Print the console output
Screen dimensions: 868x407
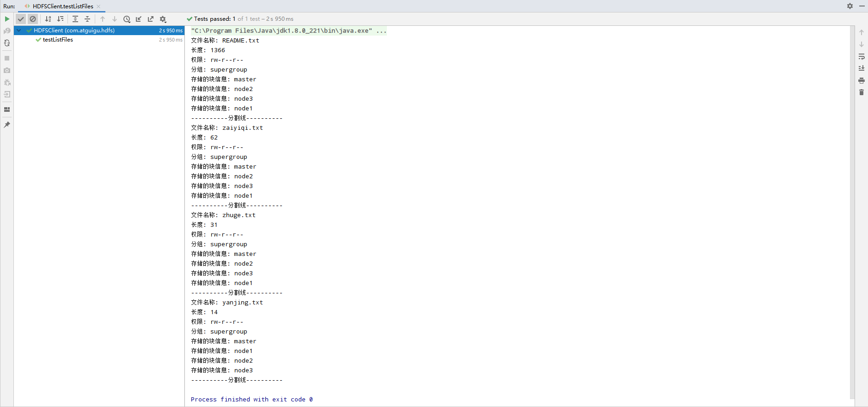tap(862, 80)
